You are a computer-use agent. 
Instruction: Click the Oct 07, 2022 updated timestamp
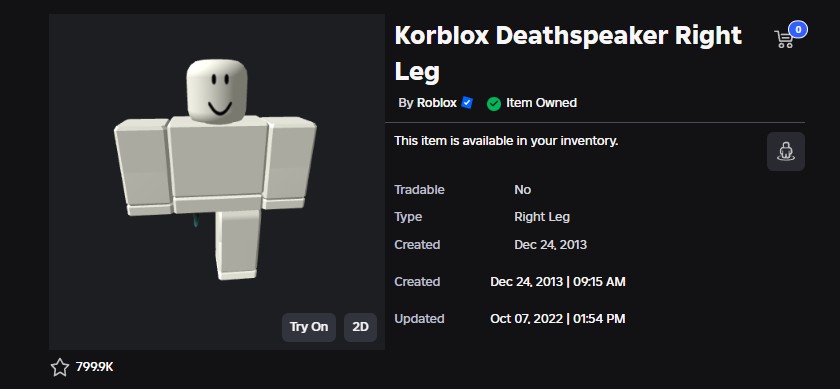tap(558, 319)
